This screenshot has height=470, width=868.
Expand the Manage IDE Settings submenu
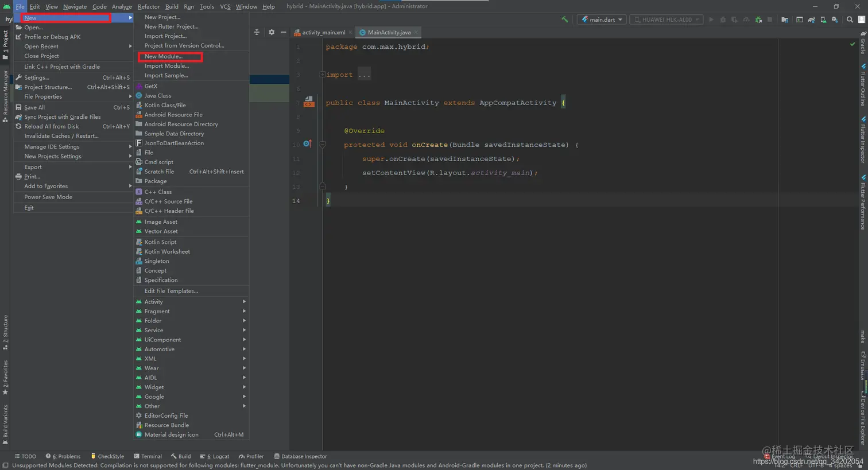(73, 147)
